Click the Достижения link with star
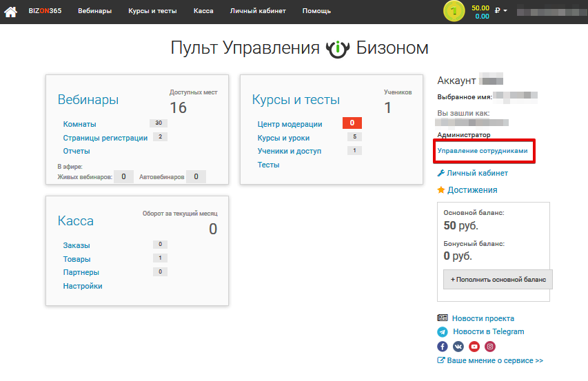The image size is (588, 381). pos(472,190)
